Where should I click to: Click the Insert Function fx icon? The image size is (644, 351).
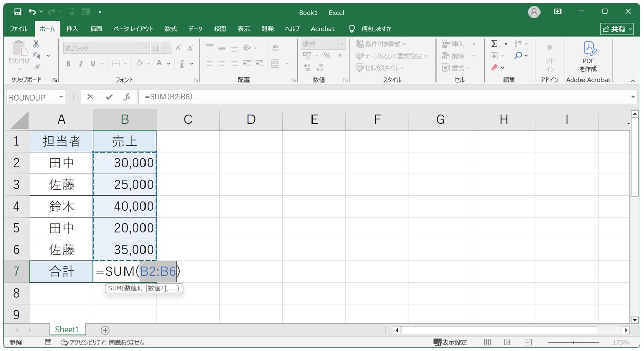[127, 97]
